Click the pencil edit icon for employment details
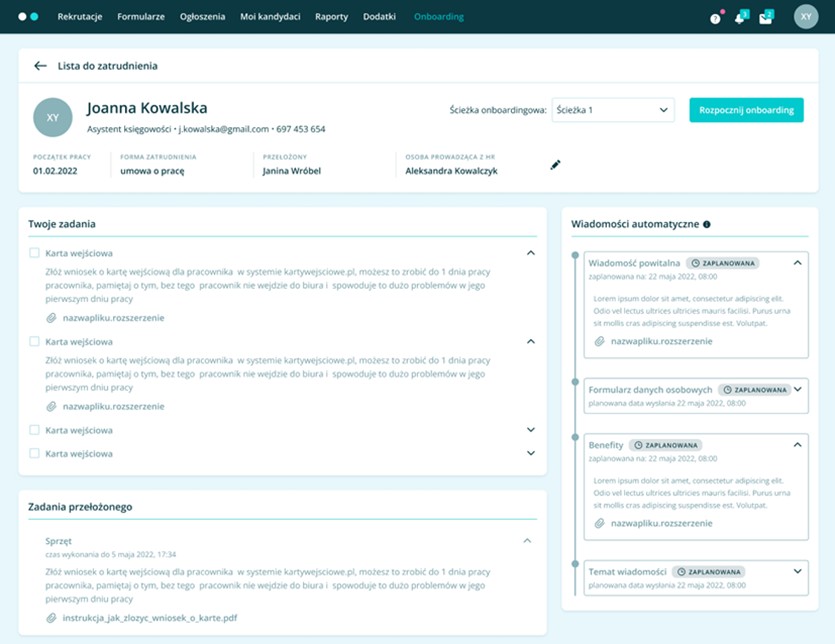The image size is (835, 644). [556, 165]
